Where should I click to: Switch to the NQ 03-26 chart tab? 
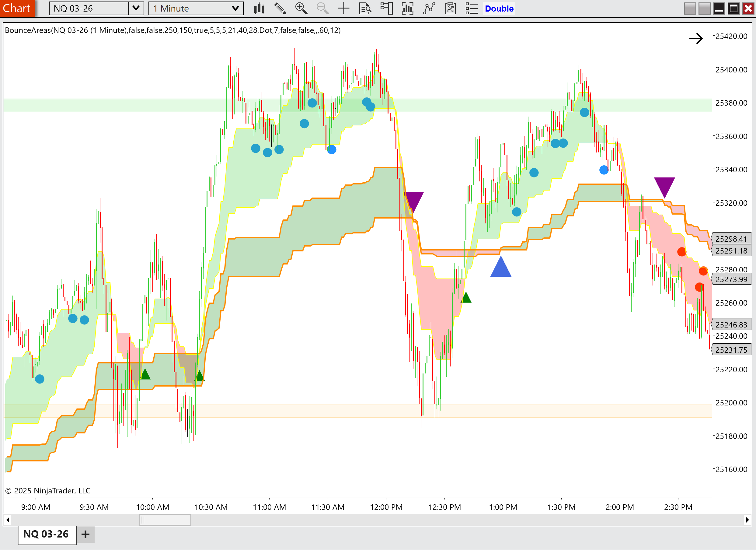pos(46,534)
